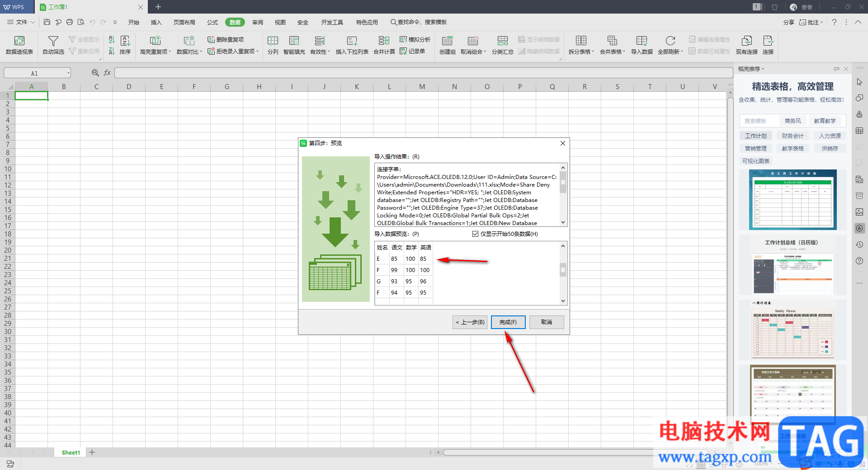This screenshot has height=470, width=868.
Task: Click the Consolidate (合并计算) icon
Action: 384,41
